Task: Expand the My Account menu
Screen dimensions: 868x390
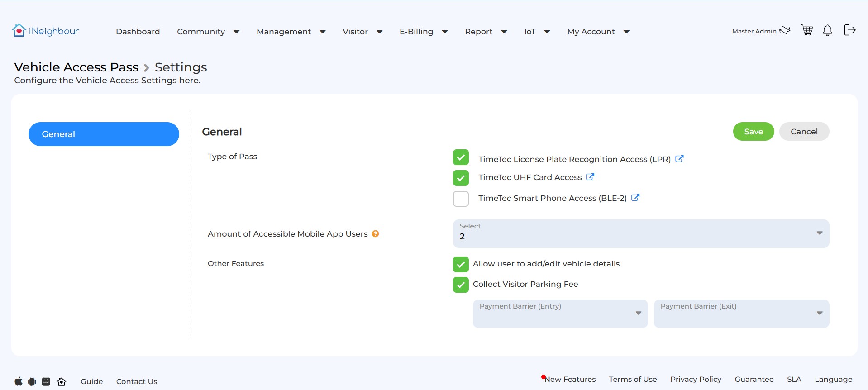Action: click(598, 32)
